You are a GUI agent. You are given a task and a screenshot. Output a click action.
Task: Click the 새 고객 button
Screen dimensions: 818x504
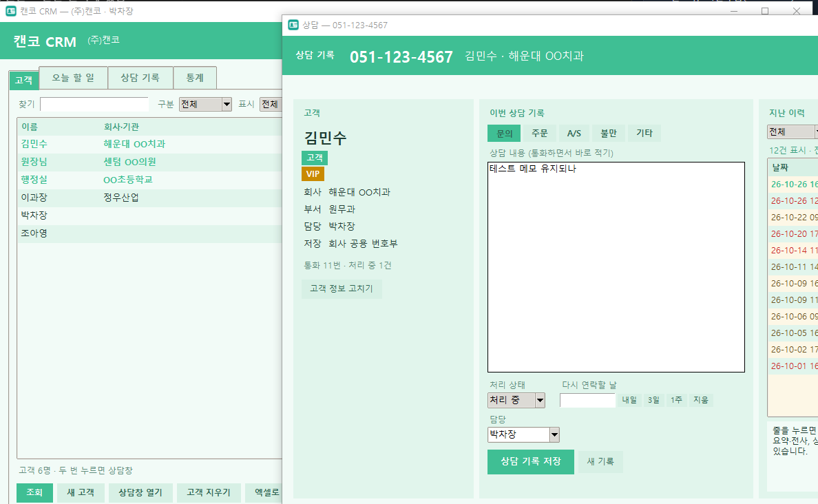(x=81, y=492)
